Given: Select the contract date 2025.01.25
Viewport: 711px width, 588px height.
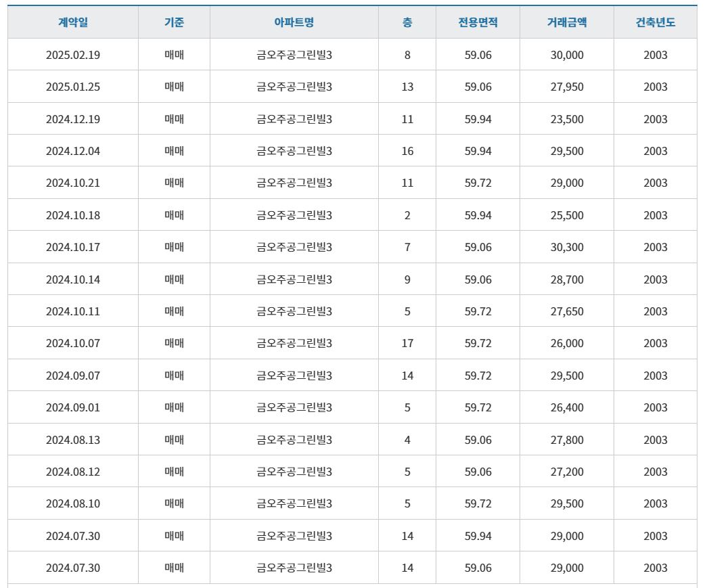Looking at the screenshot, I should tap(73, 87).
